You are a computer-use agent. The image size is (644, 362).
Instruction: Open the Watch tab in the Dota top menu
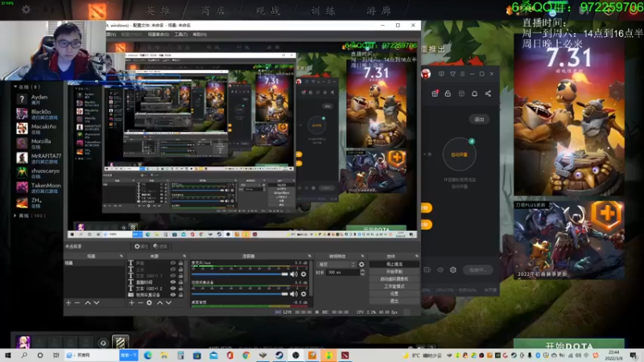click(x=268, y=10)
